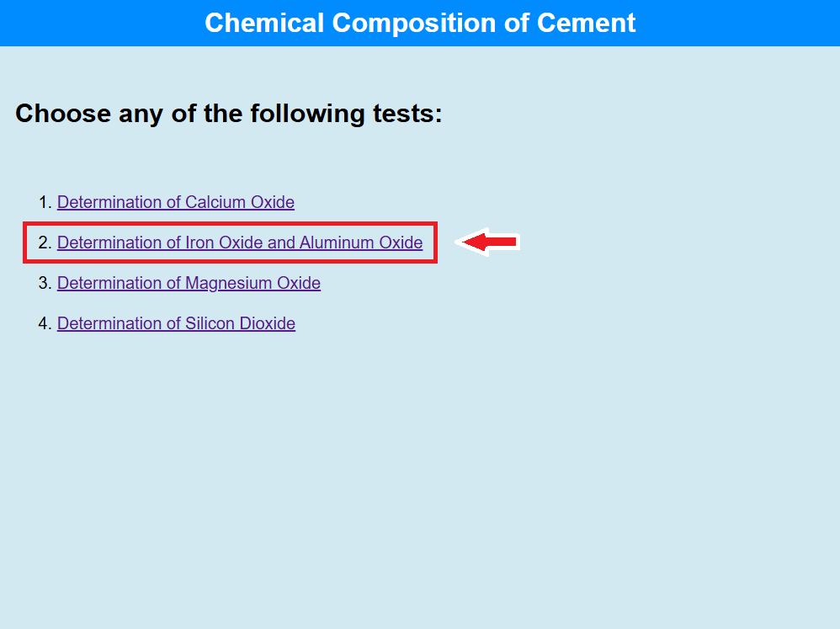Click the Chemical Composition of Cement title
Viewport: 840px width, 629px height.
[420, 23]
